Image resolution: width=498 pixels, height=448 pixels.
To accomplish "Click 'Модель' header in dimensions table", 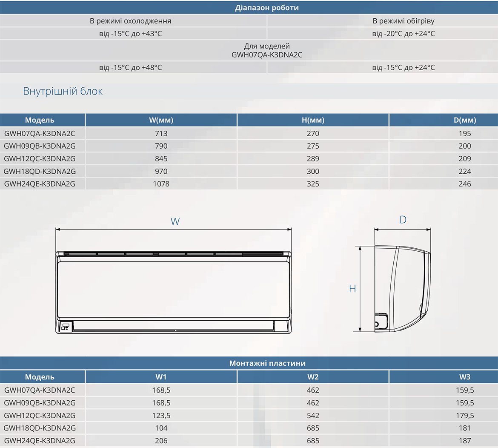I will (x=40, y=120).
